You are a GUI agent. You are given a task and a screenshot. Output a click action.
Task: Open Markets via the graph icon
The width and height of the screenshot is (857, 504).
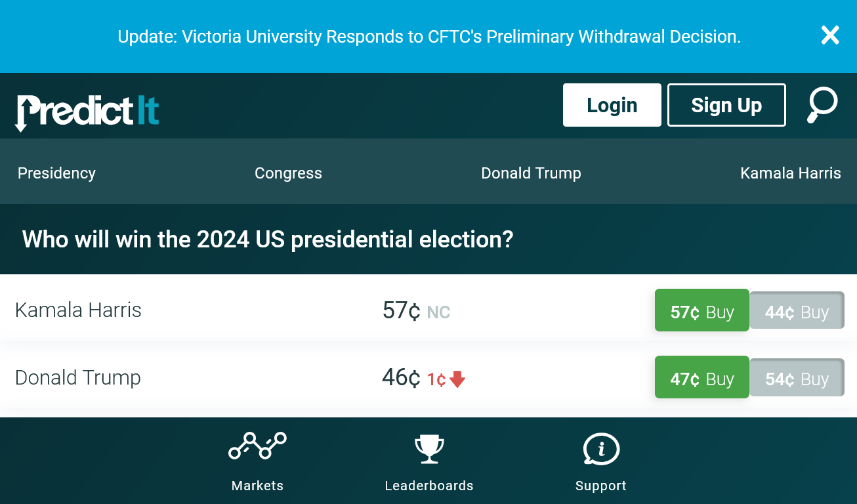coord(257,447)
